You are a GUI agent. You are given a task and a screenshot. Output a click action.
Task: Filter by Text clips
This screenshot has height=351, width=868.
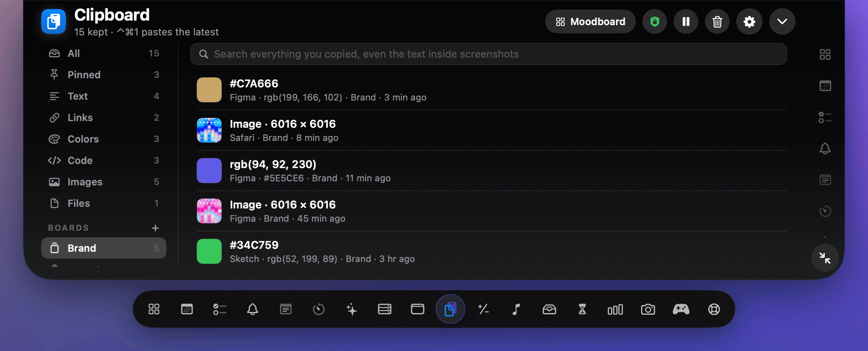pyautogui.click(x=104, y=96)
